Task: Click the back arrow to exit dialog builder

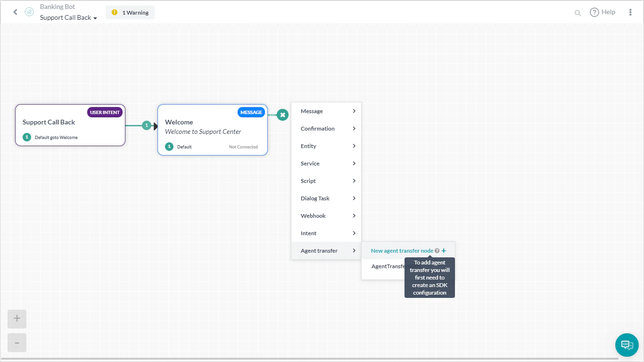Action: click(x=15, y=12)
